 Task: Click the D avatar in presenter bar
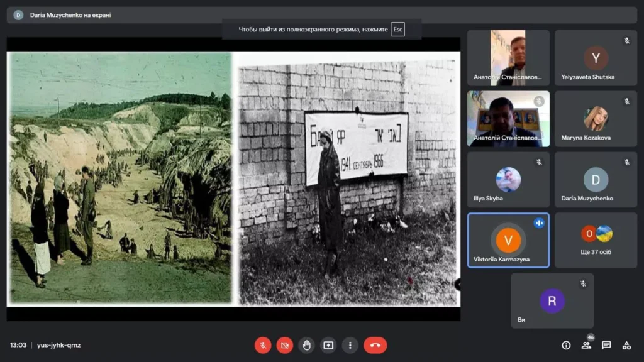(x=18, y=15)
